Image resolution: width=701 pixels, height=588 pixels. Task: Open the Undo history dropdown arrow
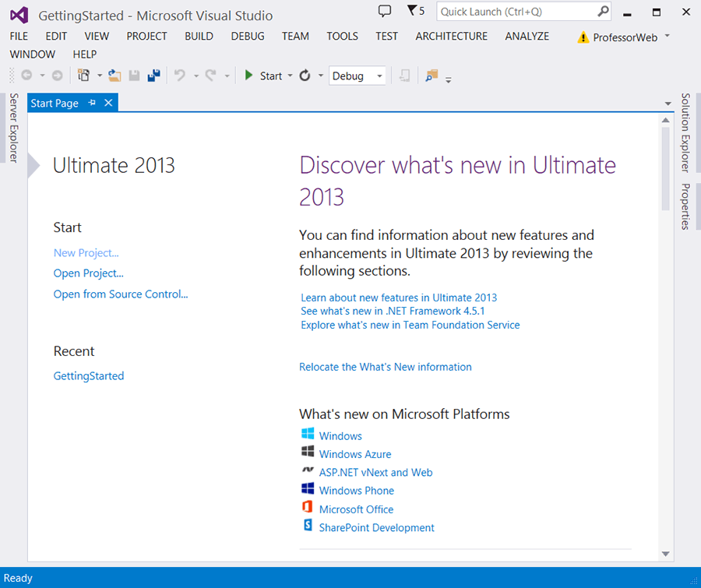coord(196,76)
